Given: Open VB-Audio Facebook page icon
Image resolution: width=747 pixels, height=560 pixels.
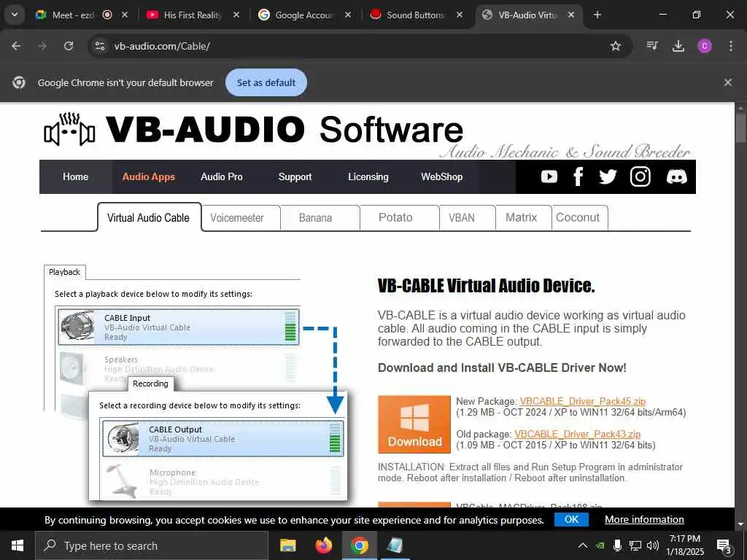Looking at the screenshot, I should tap(578, 176).
